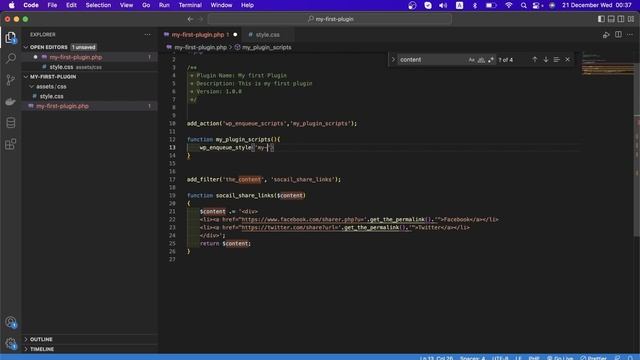Collapse the Open Editors section
This screenshot has width=640, height=360.
click(x=26, y=47)
